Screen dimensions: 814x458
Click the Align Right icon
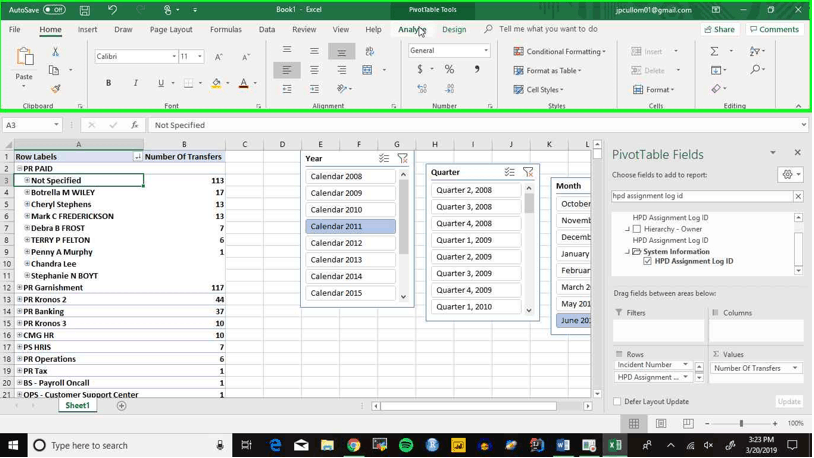[x=341, y=70]
